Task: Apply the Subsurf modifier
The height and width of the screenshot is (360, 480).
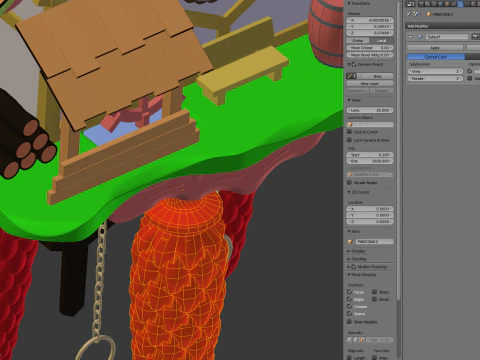Action: [435, 48]
